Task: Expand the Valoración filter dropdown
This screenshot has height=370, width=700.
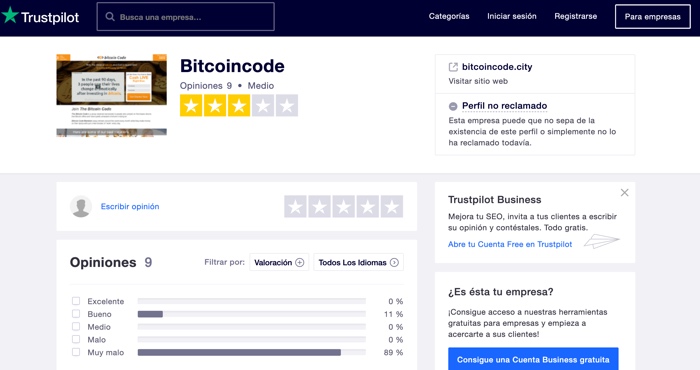Action: [279, 262]
